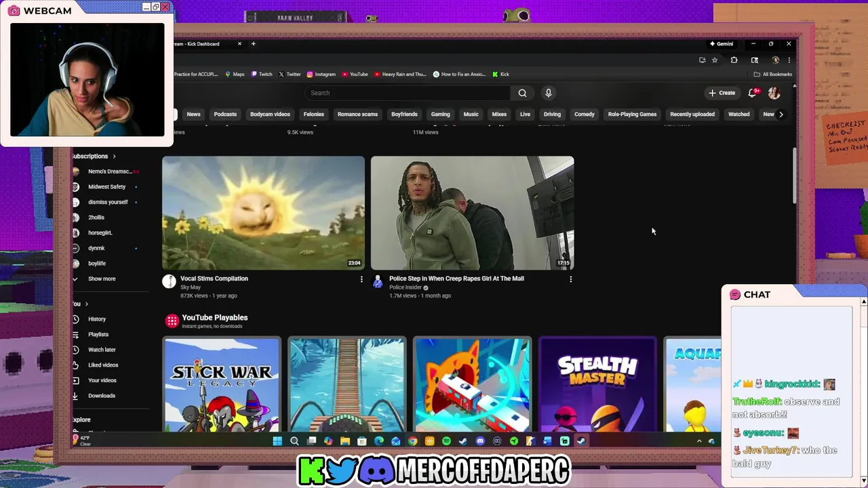
Task: Open the Kick bookmark
Action: click(x=500, y=74)
